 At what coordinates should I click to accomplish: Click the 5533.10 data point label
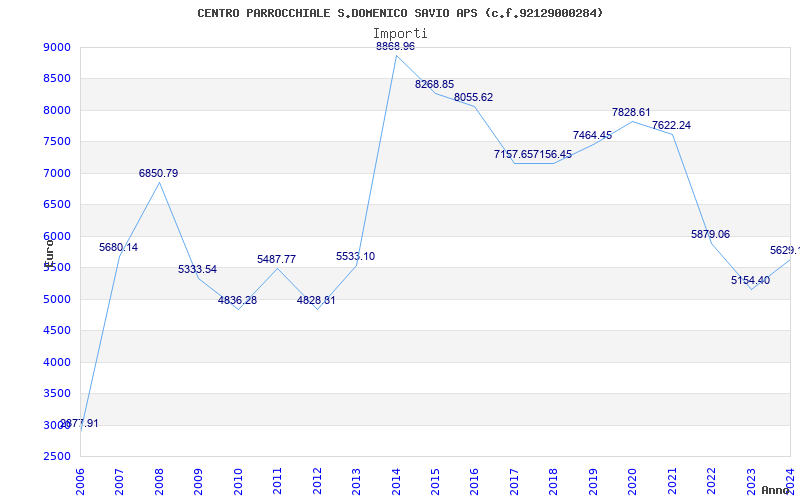(x=356, y=257)
